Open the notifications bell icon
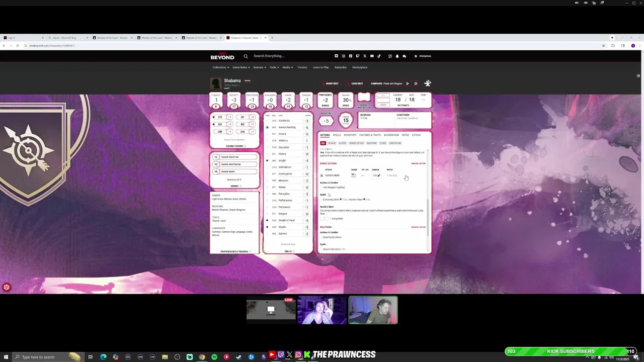644x362 pixels. 397,56
